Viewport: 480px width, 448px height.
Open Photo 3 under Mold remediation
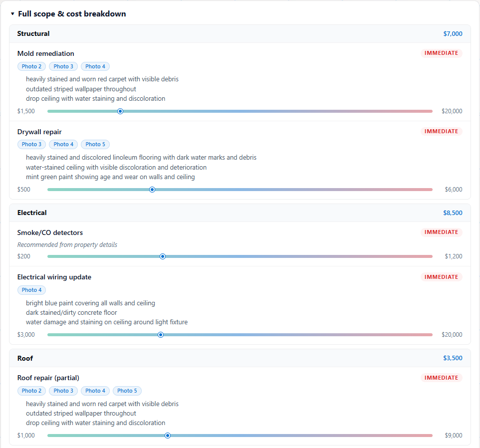[x=63, y=66]
